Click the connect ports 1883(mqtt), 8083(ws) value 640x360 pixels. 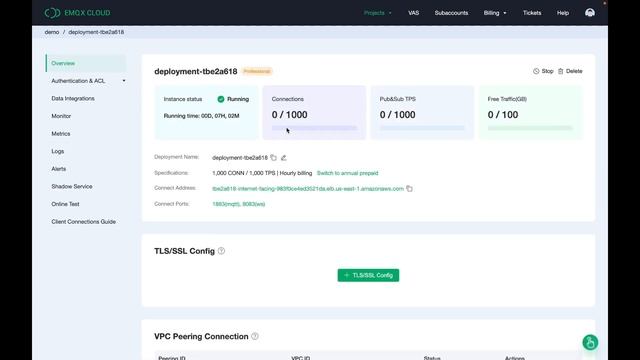(x=238, y=204)
